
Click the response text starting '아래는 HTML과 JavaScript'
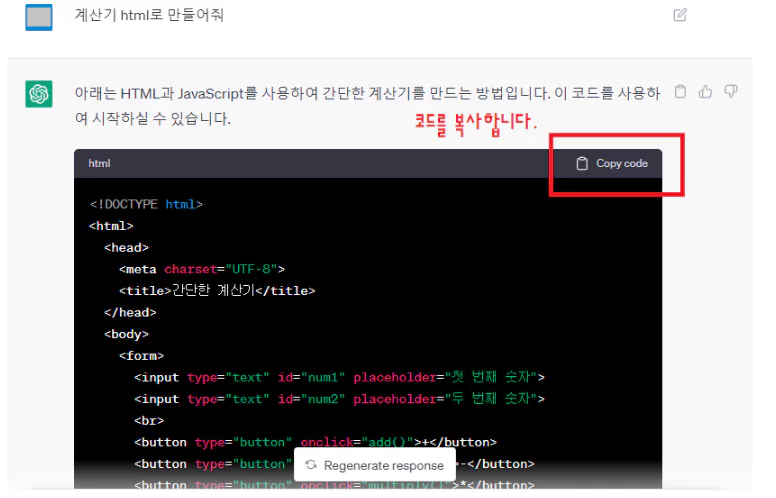point(367,105)
